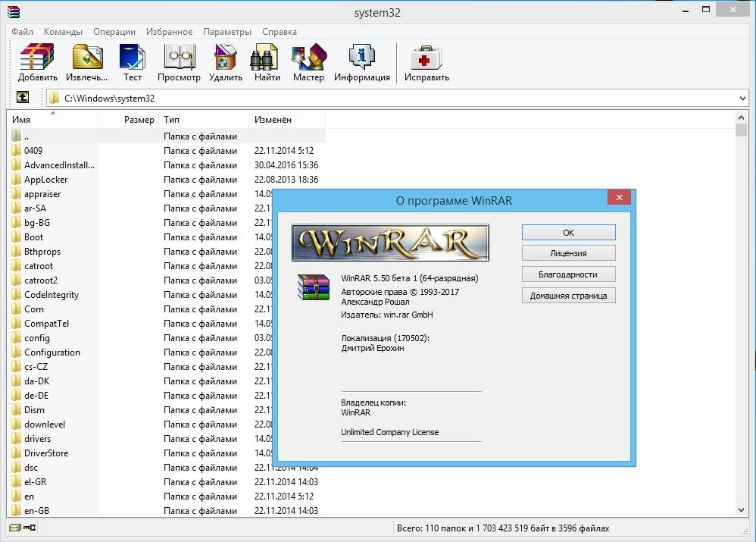Sort by the Изменён column header
Viewport: 756px width, 542px height.
tap(287, 120)
